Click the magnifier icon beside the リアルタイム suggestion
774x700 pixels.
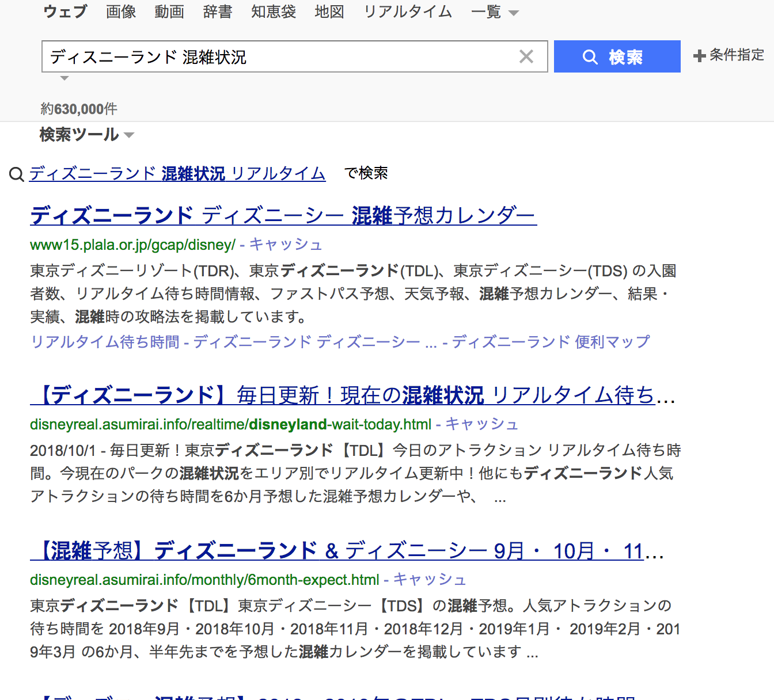pyautogui.click(x=17, y=174)
